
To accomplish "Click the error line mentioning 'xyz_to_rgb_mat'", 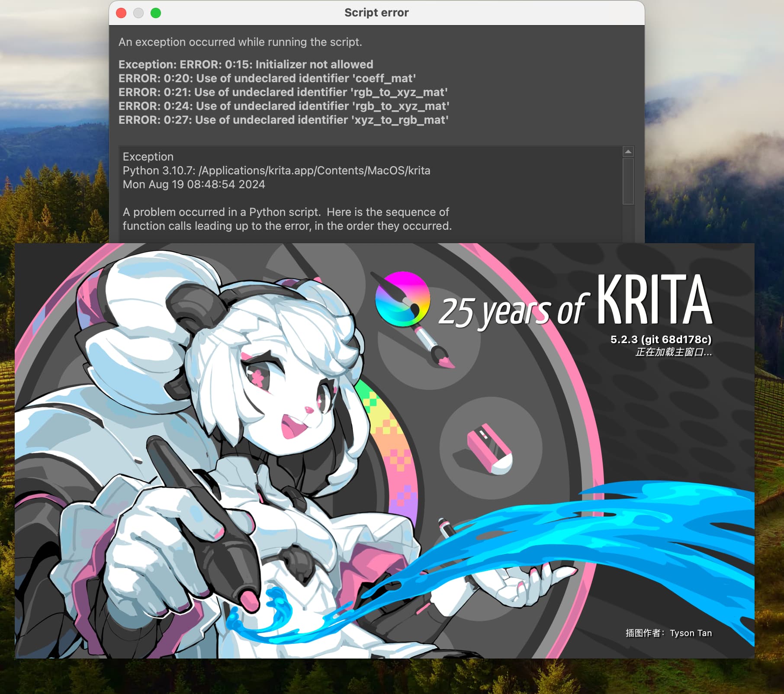I will [x=283, y=120].
